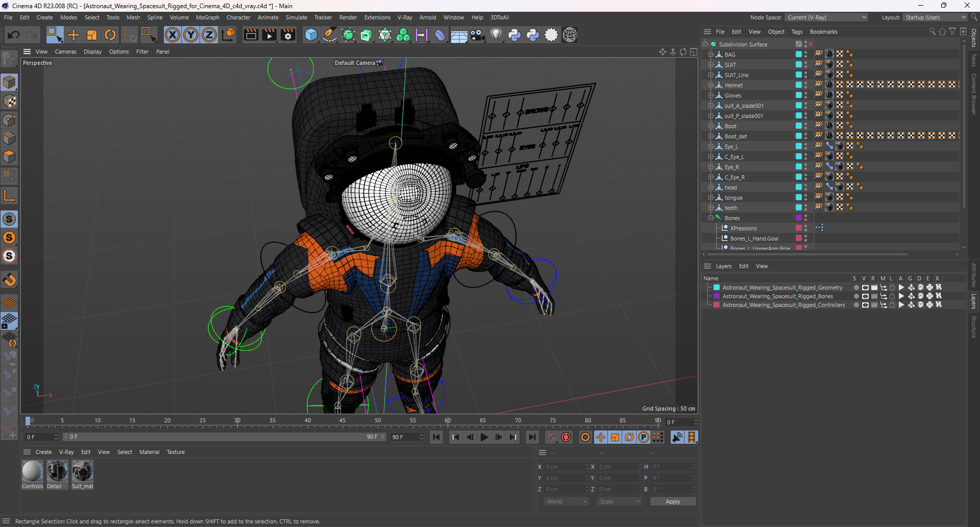Open the World coordinate system dropdown
This screenshot has width=980, height=527.
567,501
